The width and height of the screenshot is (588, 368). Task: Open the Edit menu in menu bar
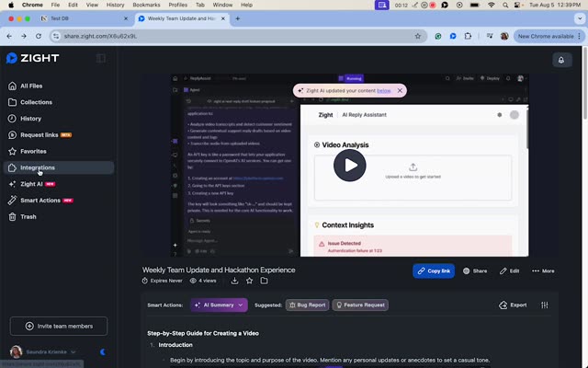(73, 5)
